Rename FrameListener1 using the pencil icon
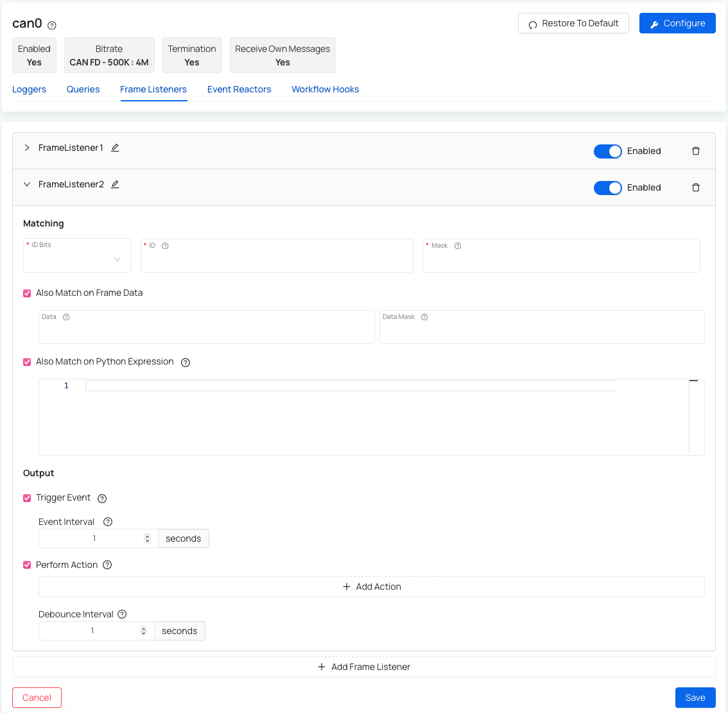The width and height of the screenshot is (728, 713). coord(115,148)
